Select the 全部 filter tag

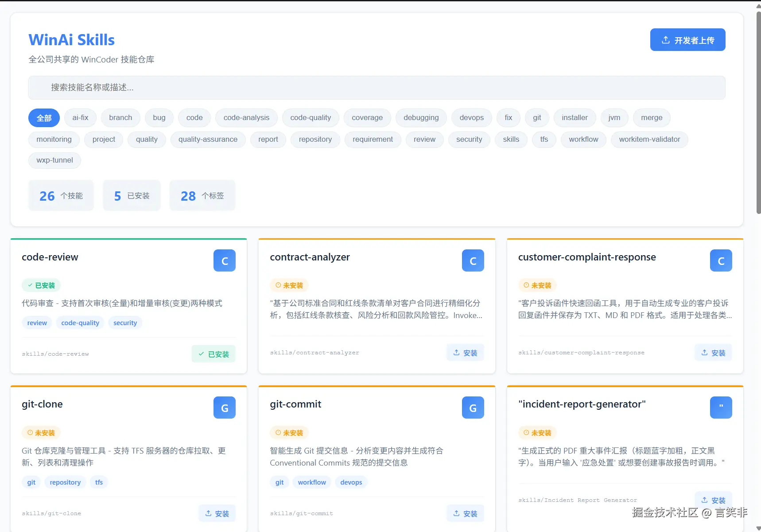44,118
